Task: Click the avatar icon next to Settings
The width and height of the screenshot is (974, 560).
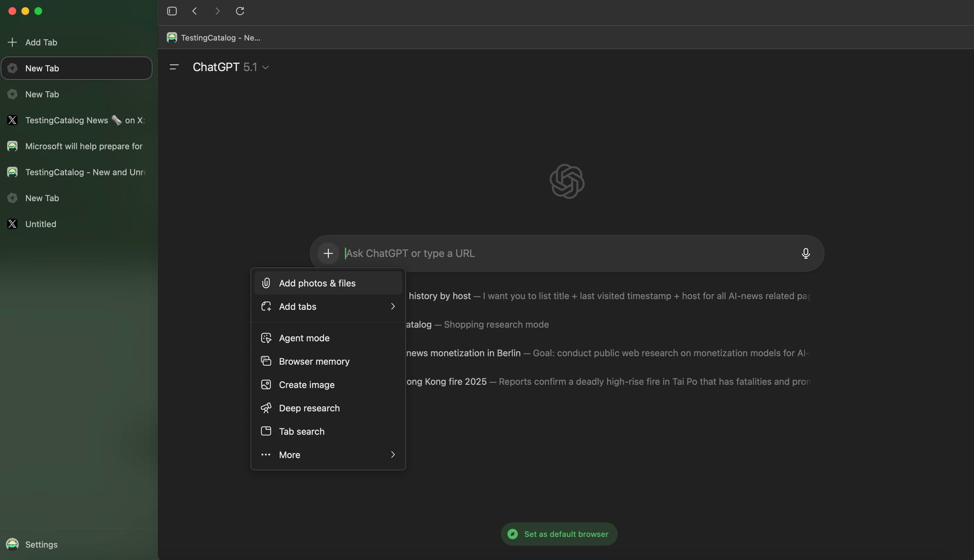Action: coord(13,544)
